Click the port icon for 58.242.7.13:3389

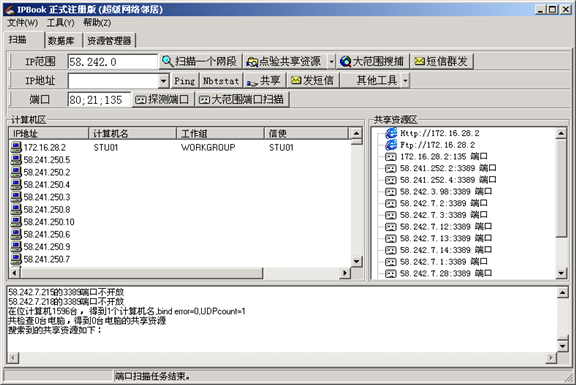(x=390, y=238)
